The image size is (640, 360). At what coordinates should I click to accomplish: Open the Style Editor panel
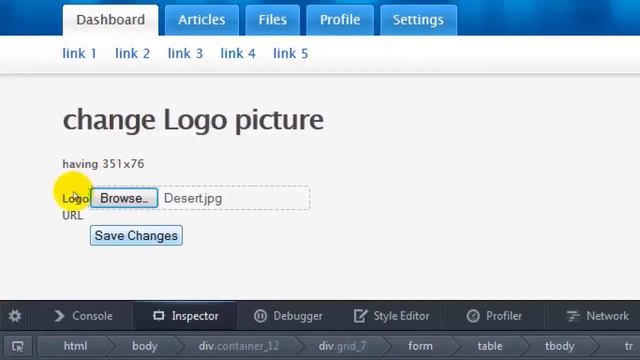(x=391, y=316)
